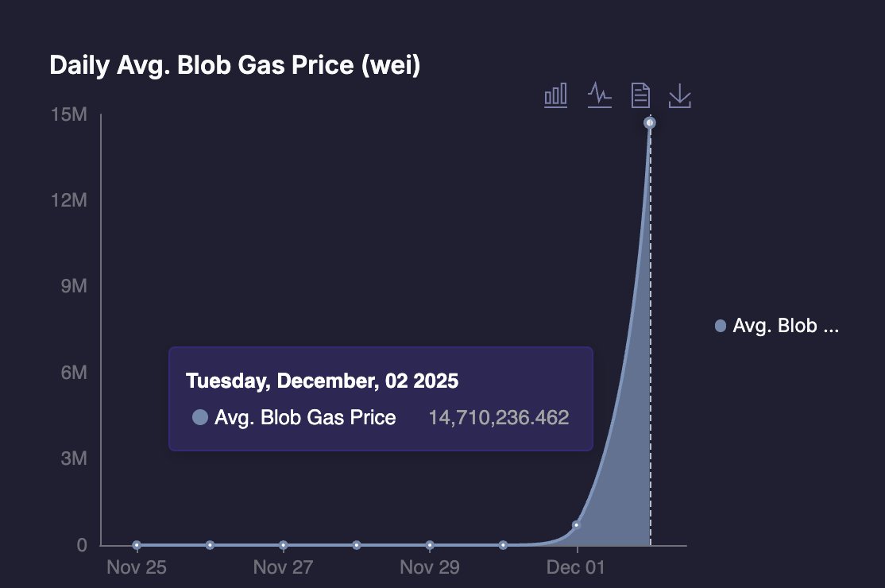The width and height of the screenshot is (885, 588).
Task: Toggle Avg. Blob legend series
Action: coord(777,326)
